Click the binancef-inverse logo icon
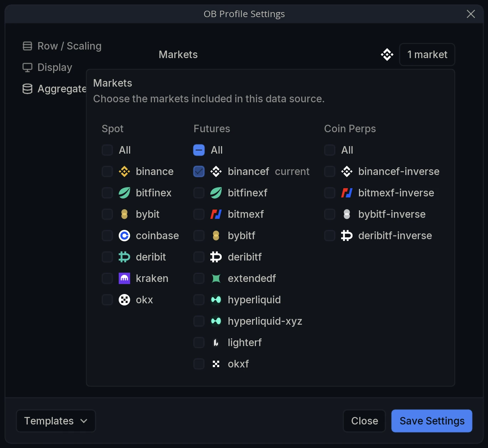This screenshot has height=448, width=488. coord(347,171)
